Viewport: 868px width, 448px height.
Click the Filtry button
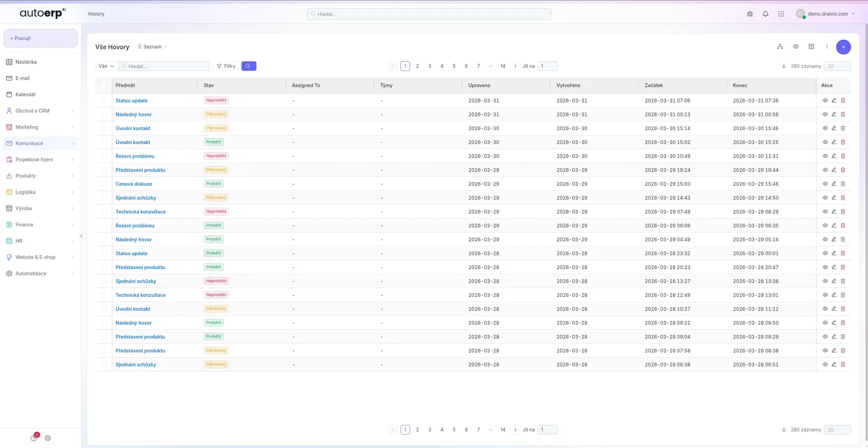click(226, 66)
